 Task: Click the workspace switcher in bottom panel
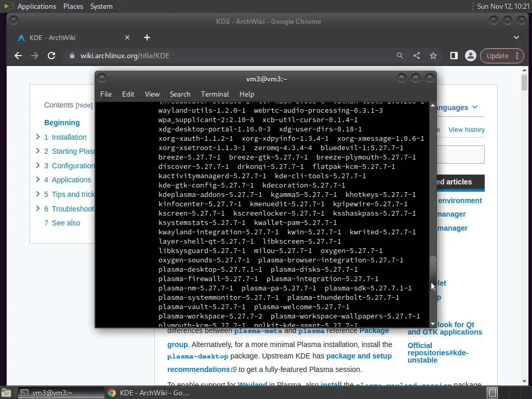(493, 393)
